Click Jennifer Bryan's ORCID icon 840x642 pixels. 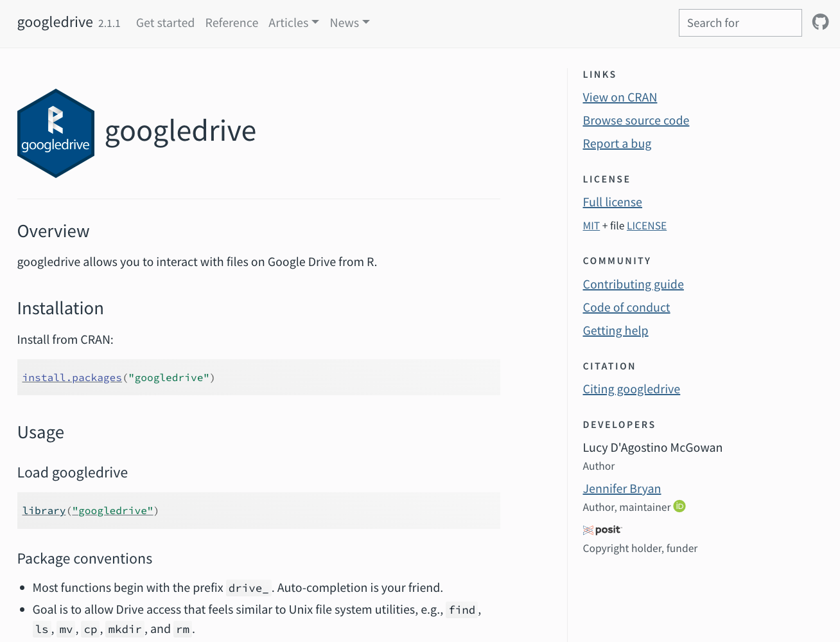[x=679, y=506]
